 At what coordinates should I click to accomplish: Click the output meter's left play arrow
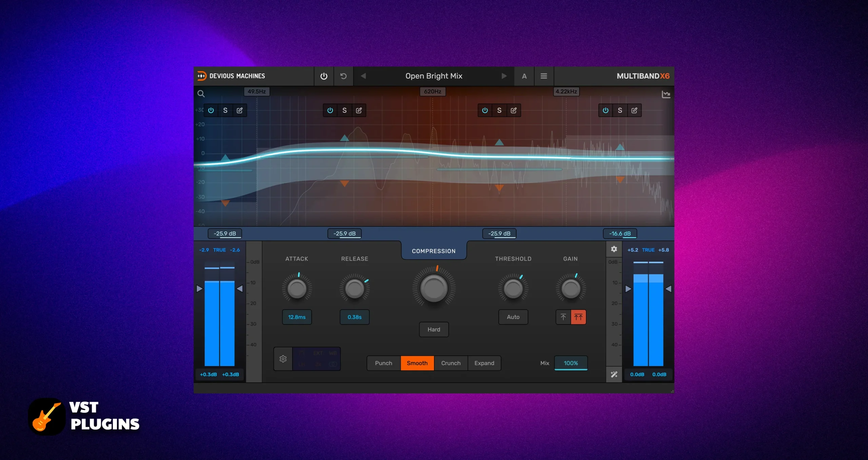[x=628, y=289]
